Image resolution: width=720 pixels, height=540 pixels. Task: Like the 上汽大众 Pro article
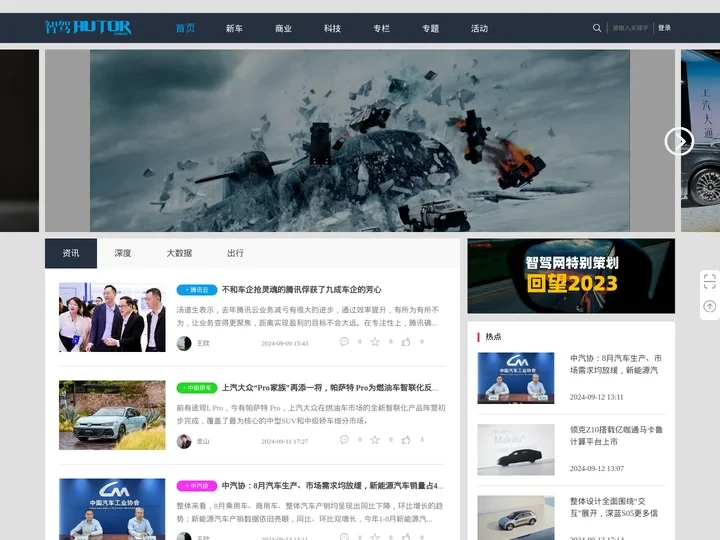[406, 440]
